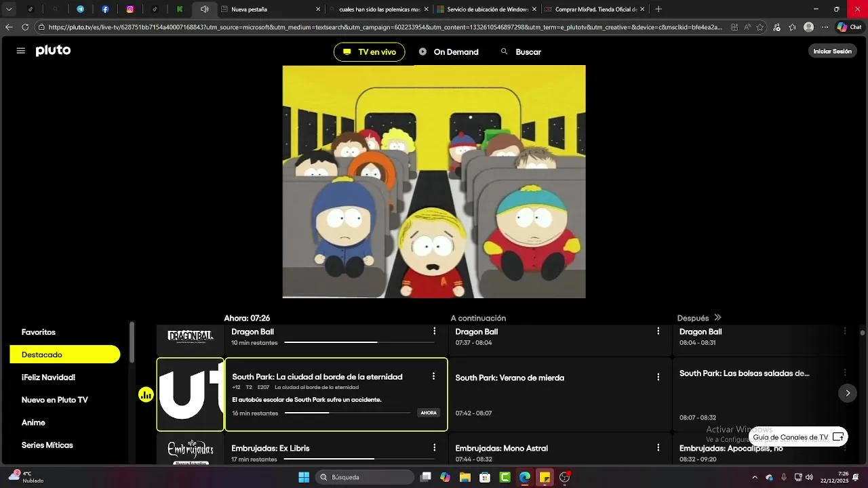Advance guide with the right arrow button
This screenshot has height=488, width=868.
[847, 393]
